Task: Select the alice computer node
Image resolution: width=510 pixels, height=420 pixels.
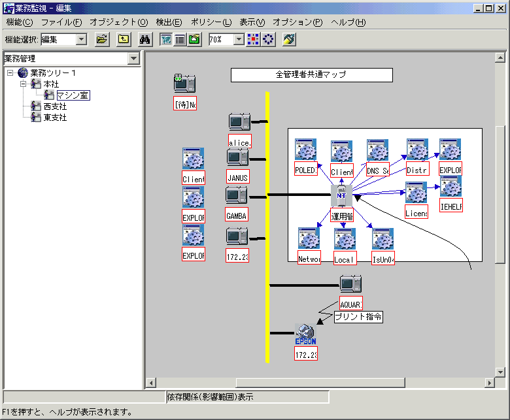Action: 240,122
